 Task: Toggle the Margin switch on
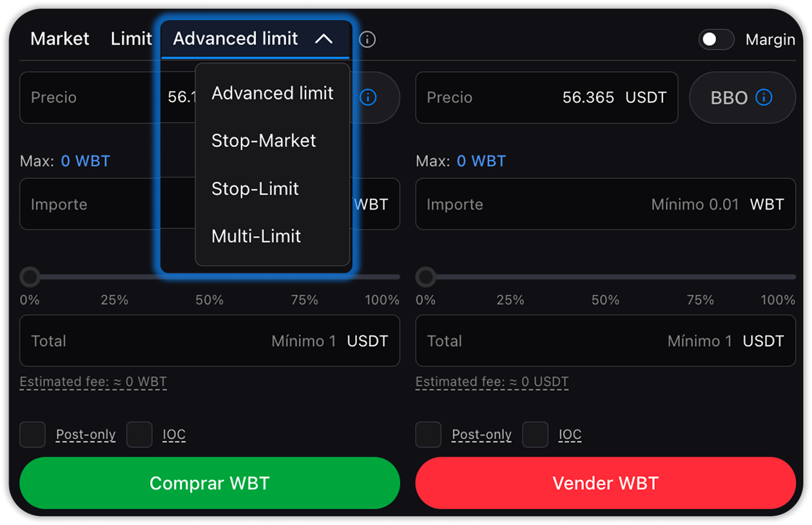[716, 39]
